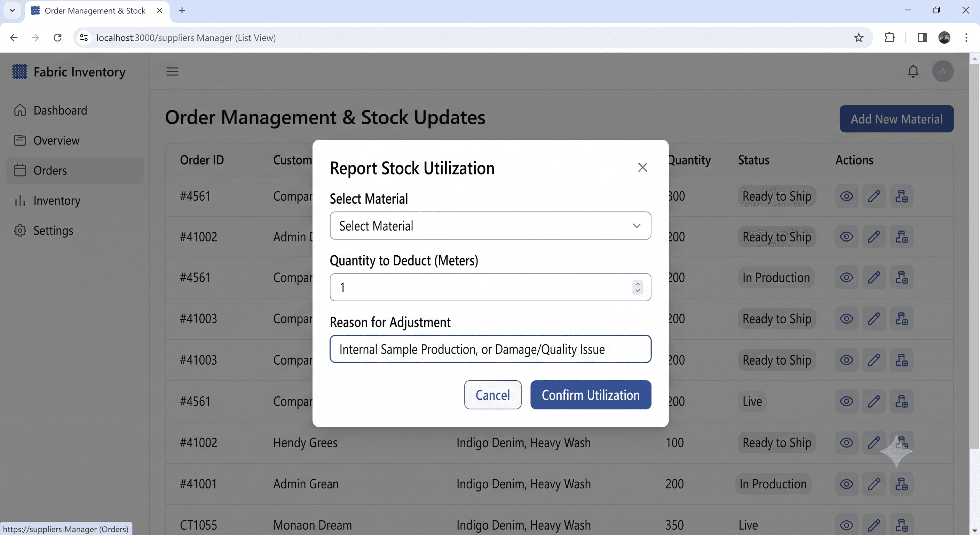Toggle the hamburger menu icon

(172, 72)
